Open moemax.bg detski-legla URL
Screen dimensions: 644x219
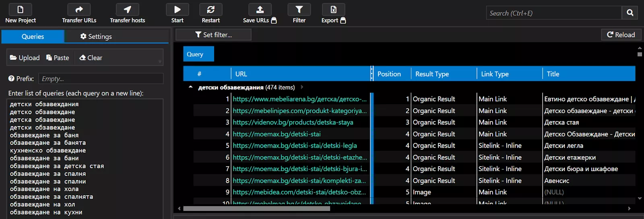[x=295, y=146]
